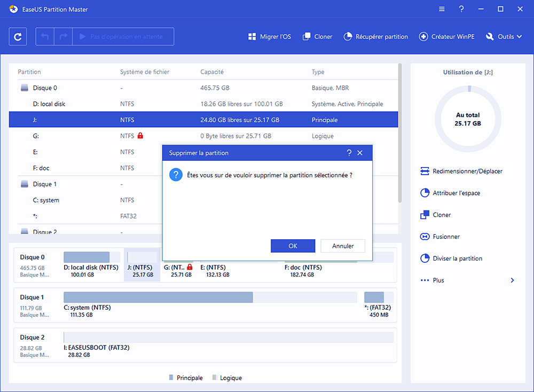
Task: Click the dialog help question mark
Action: click(x=349, y=153)
